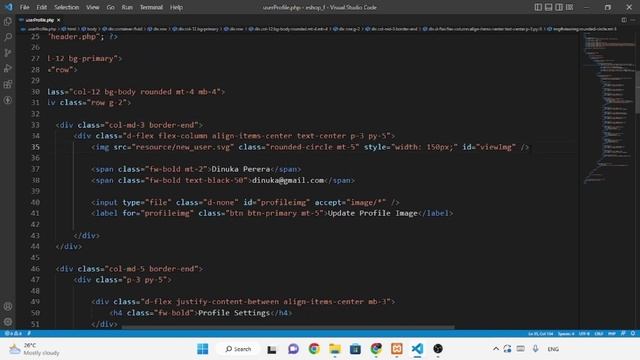Click the horizontal editor scrollbar

288,327
